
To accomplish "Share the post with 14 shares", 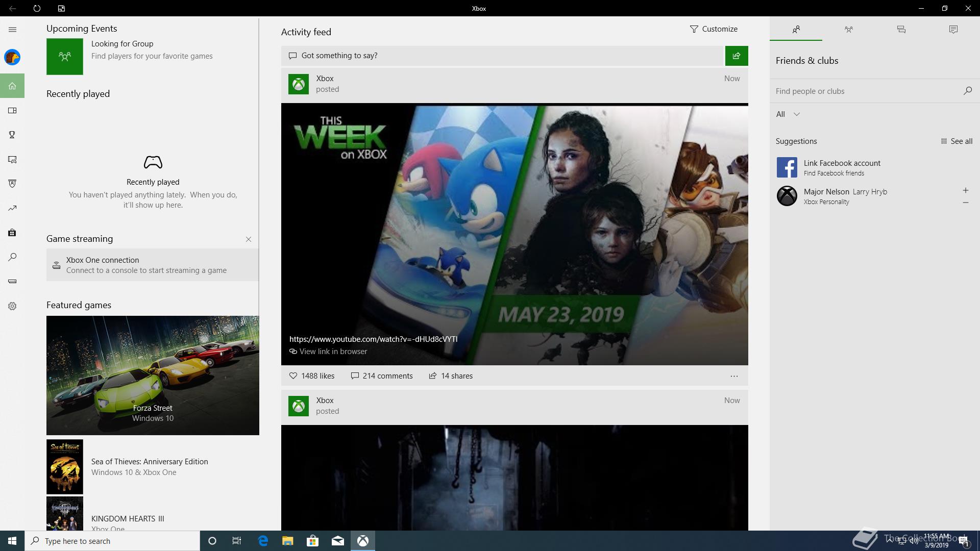I will click(x=451, y=376).
